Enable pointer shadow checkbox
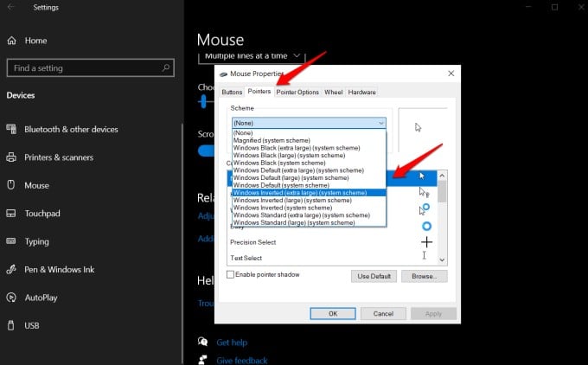The height and width of the screenshot is (365, 588). (x=231, y=274)
